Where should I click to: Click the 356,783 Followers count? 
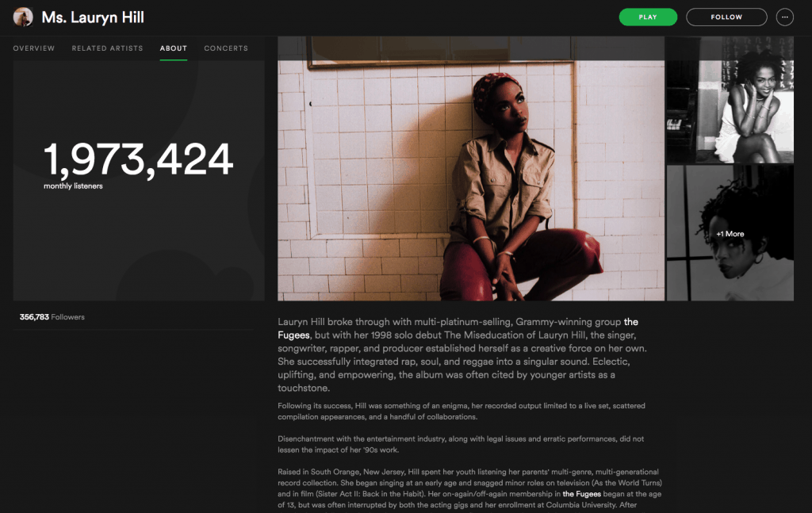tap(52, 317)
